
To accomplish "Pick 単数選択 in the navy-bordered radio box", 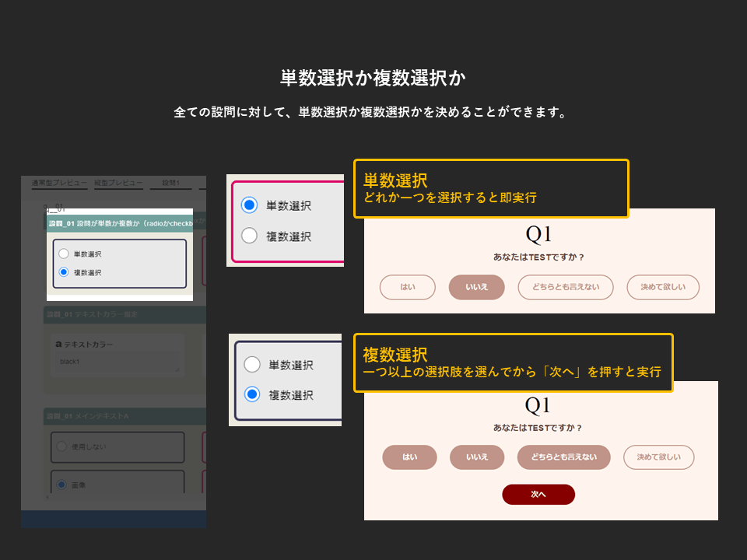I will coord(251,364).
